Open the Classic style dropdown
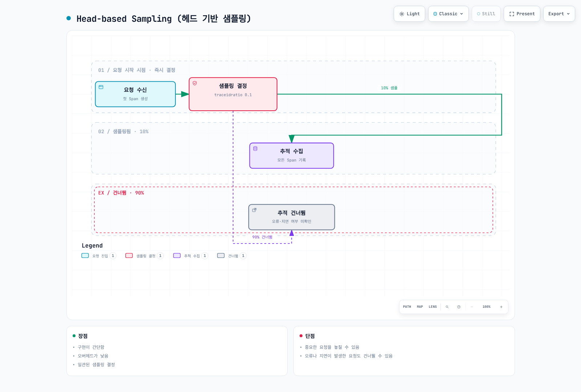 [x=448, y=14]
